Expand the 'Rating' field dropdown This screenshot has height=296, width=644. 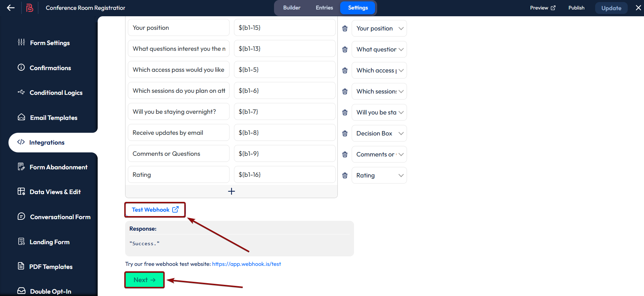[x=379, y=175]
